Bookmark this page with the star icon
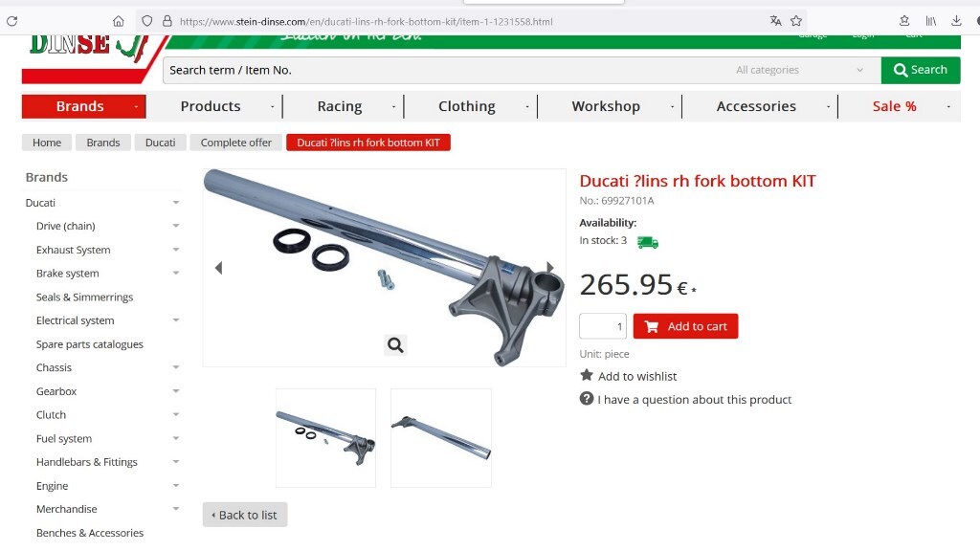This screenshot has width=980, height=551. coord(795,21)
